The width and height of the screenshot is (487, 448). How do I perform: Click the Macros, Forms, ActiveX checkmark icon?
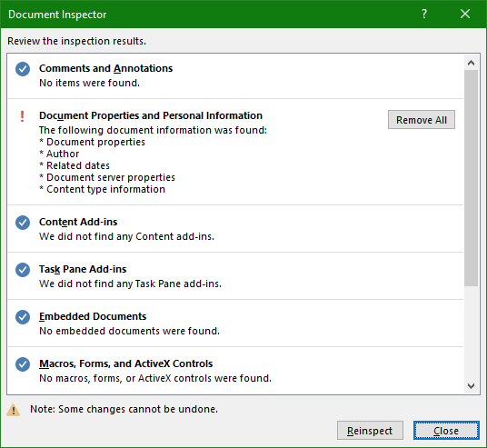[x=23, y=364]
